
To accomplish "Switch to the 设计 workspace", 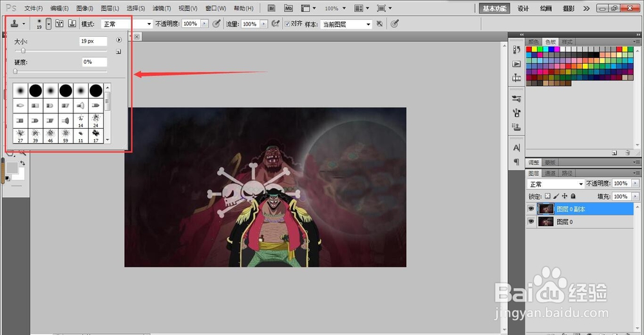I will tap(523, 8).
